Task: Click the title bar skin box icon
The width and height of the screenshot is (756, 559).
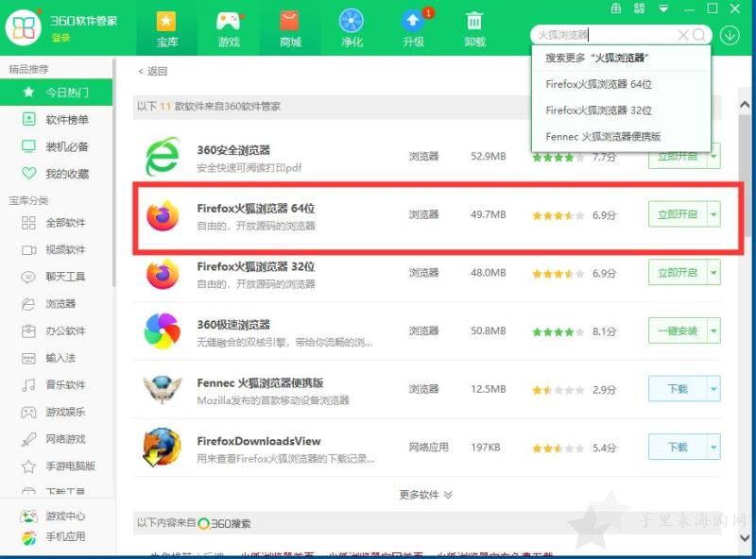Action: coord(616,8)
